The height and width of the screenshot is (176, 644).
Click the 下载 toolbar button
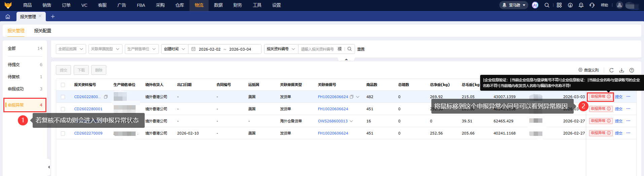[x=81, y=70]
